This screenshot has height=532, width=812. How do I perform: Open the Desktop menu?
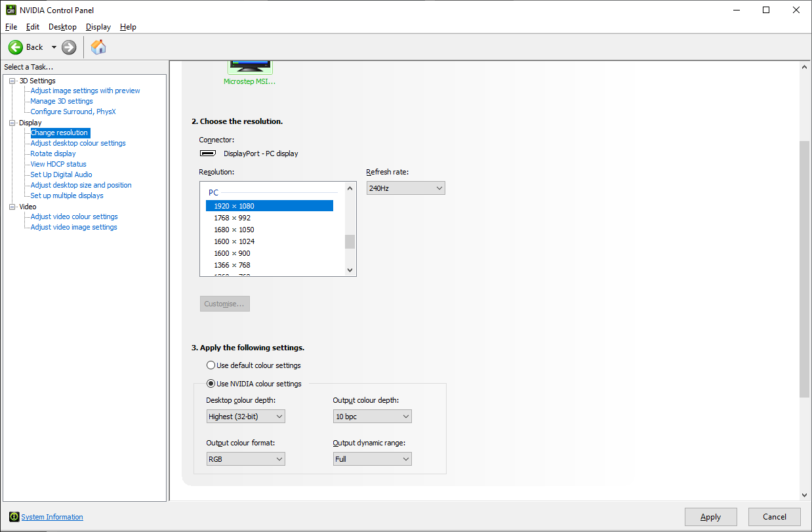62,27
